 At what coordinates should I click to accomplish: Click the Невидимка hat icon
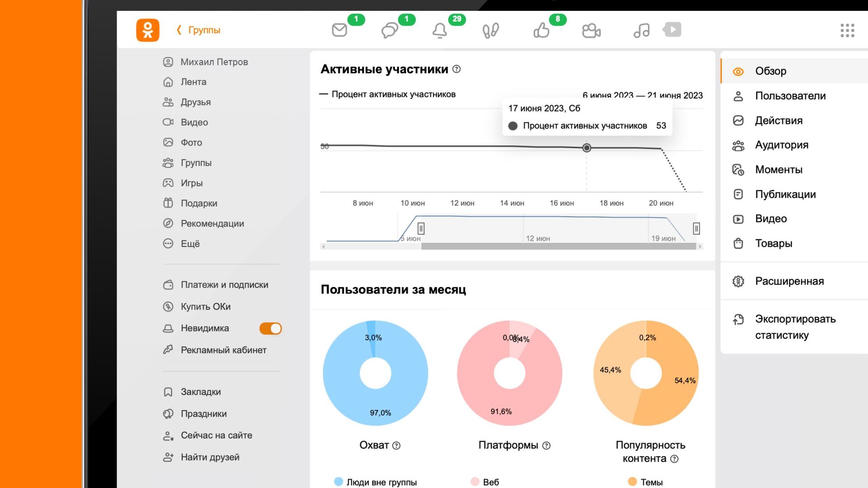[168, 328]
